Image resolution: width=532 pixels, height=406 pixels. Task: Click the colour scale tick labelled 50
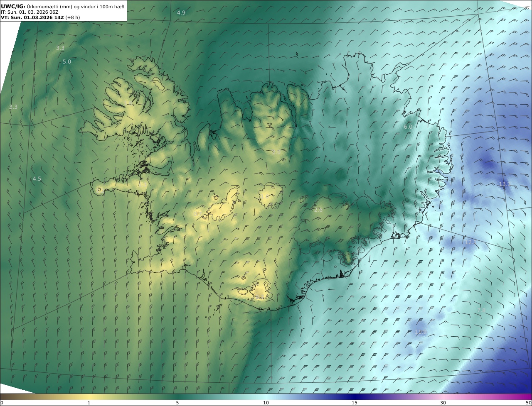point(529,403)
